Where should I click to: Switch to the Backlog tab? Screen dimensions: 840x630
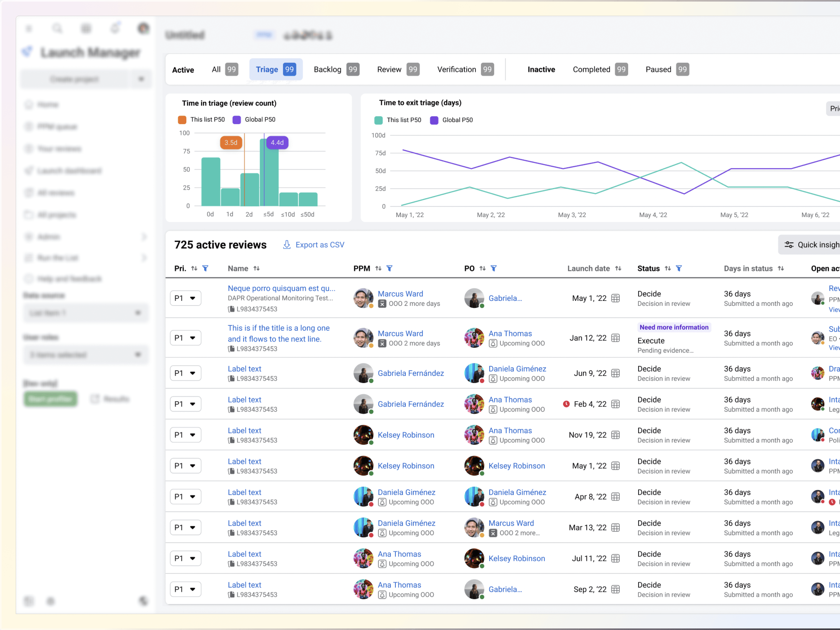(327, 70)
